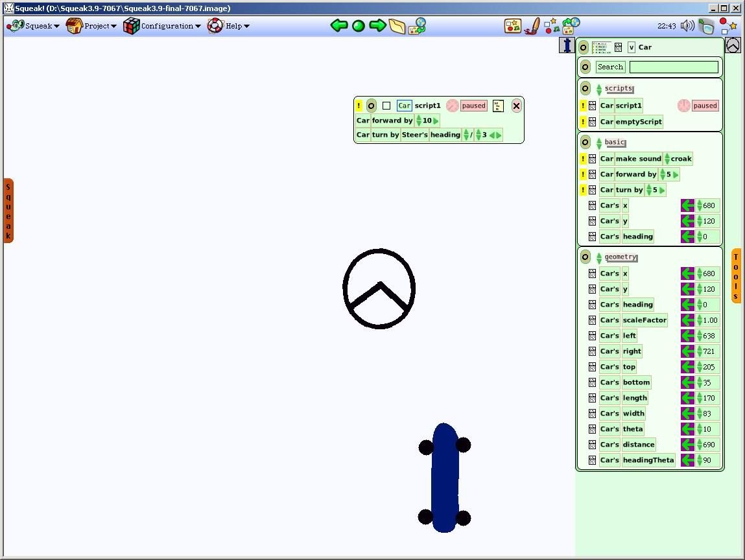Screen dimensions: 745x560
Task: Click Steer's heading tile in script
Action: (x=431, y=135)
